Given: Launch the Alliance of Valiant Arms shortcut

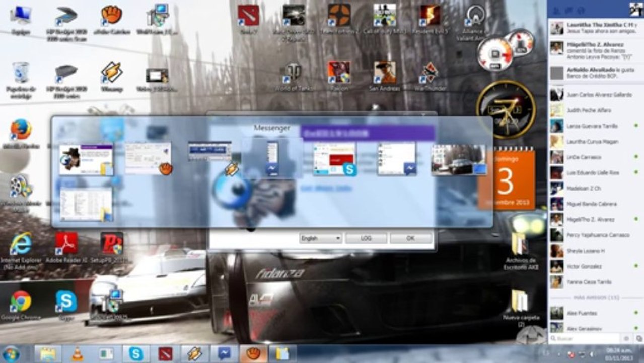Looking at the screenshot, I should [x=474, y=22].
